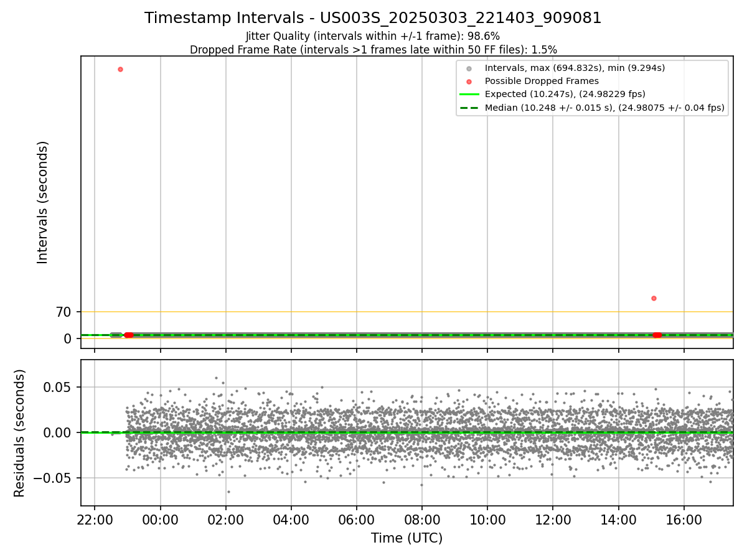Screen dimensions: 747x560
Task: Click the '0' tick label on intervals axis
Action: click(68, 338)
